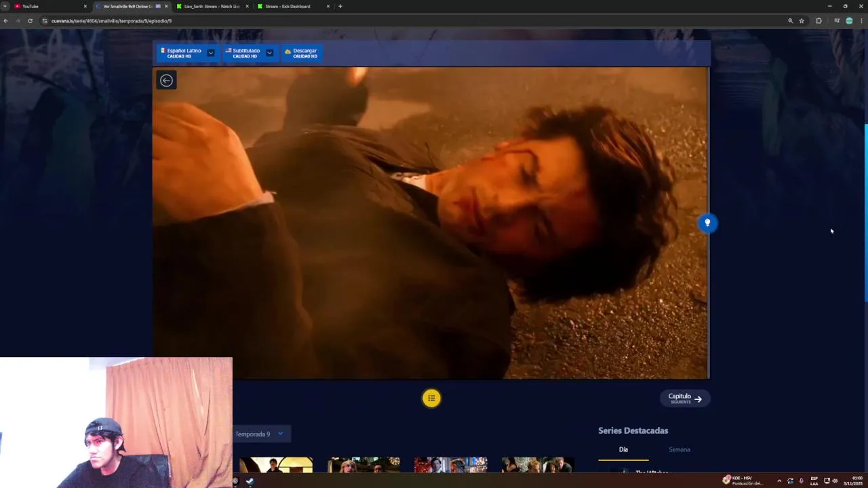The image size is (868, 488).
Task: Open the media control icon in toolbar
Action: tap(837, 21)
